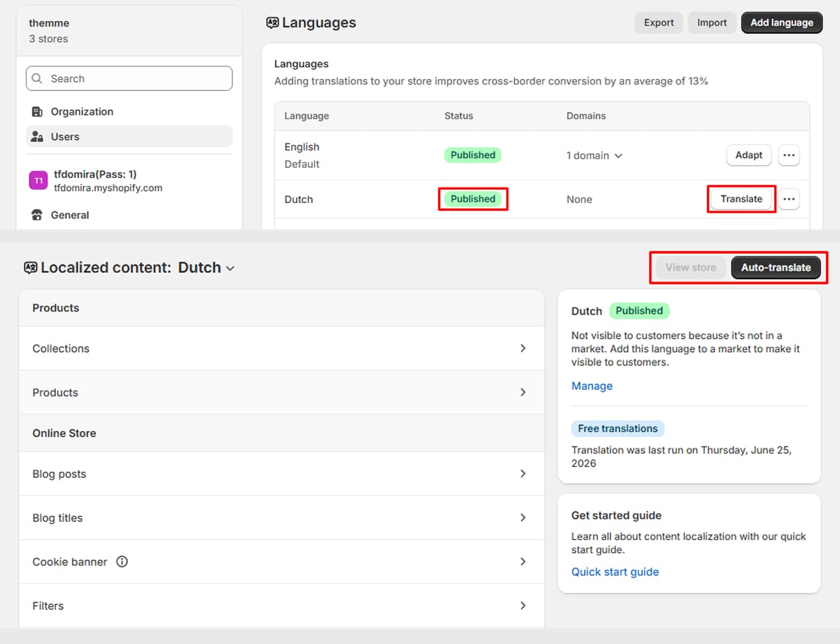
Task: Open Organization in sidebar
Action: click(129, 112)
